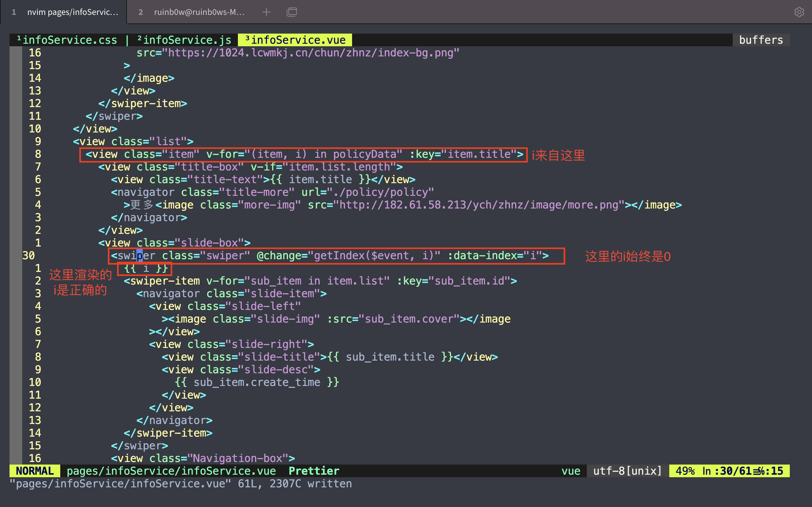Click the {{ i }} interpolation text
The width and height of the screenshot is (812, 507).
(145, 269)
